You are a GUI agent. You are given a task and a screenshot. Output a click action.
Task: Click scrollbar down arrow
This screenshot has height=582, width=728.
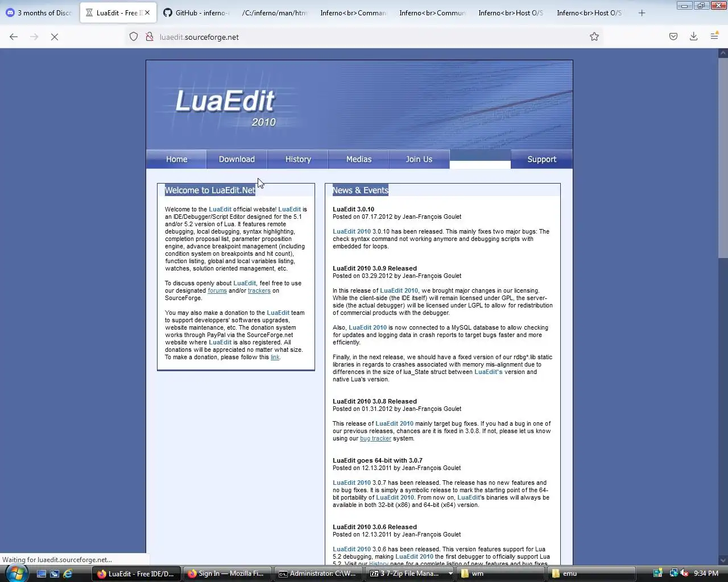[x=723, y=560]
